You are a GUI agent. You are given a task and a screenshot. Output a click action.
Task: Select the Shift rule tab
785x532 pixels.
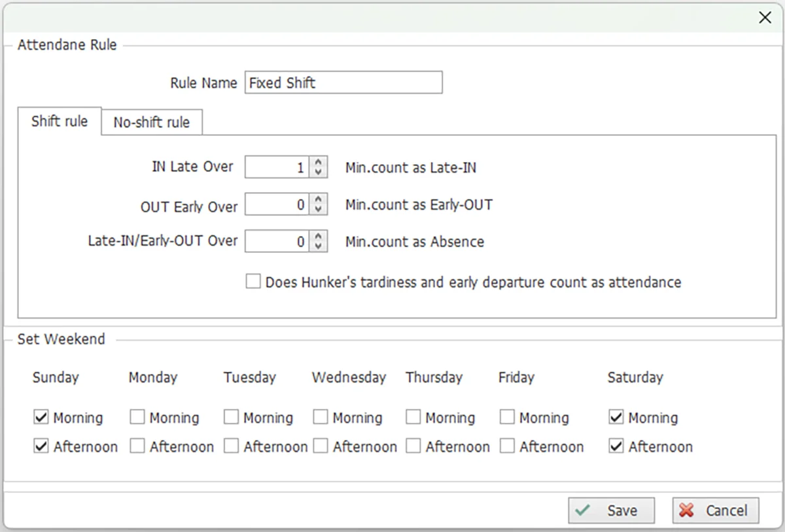click(x=60, y=122)
